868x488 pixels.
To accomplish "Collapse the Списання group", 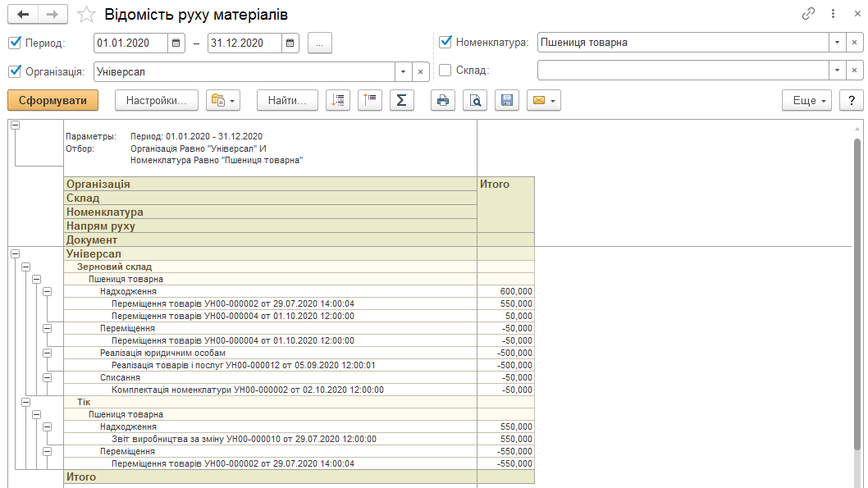I will 48,377.
